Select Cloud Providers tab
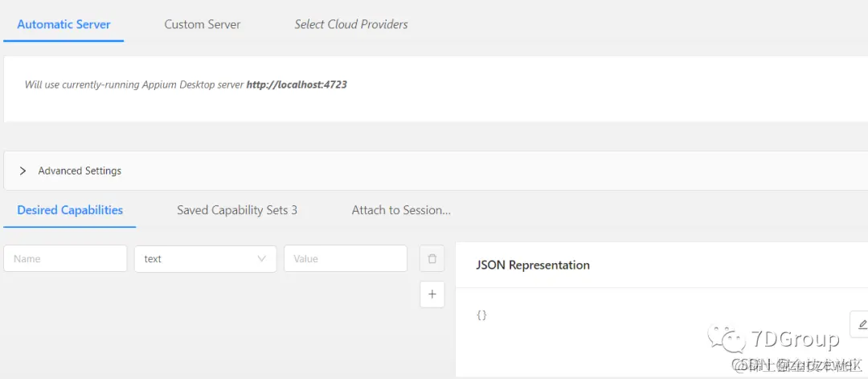The width and height of the screenshot is (868, 379). click(351, 24)
